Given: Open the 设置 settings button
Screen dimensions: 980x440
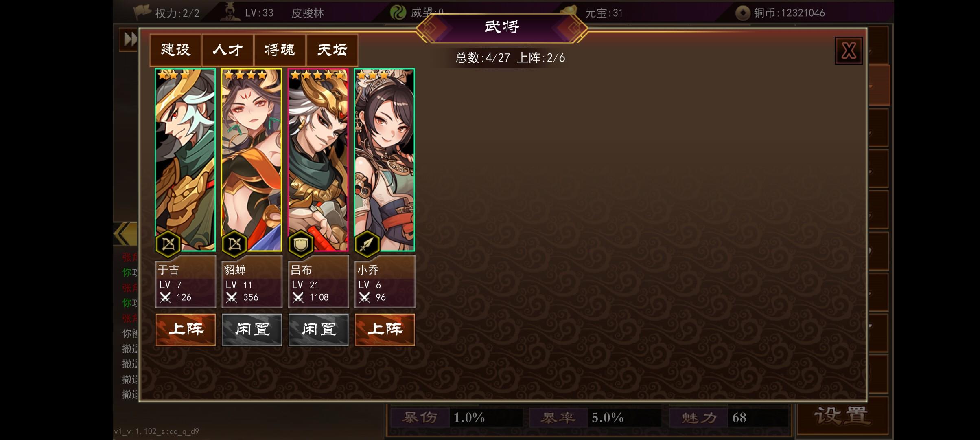Looking at the screenshot, I should click(842, 416).
